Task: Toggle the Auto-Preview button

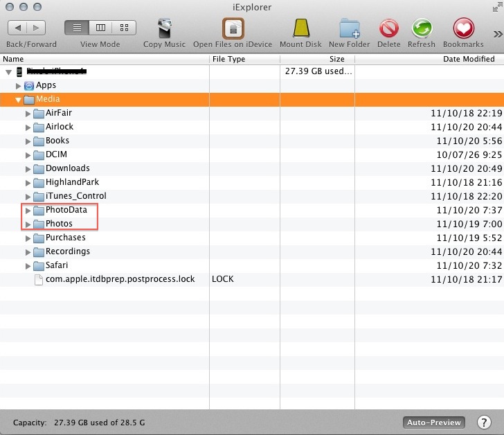Action: (433, 422)
